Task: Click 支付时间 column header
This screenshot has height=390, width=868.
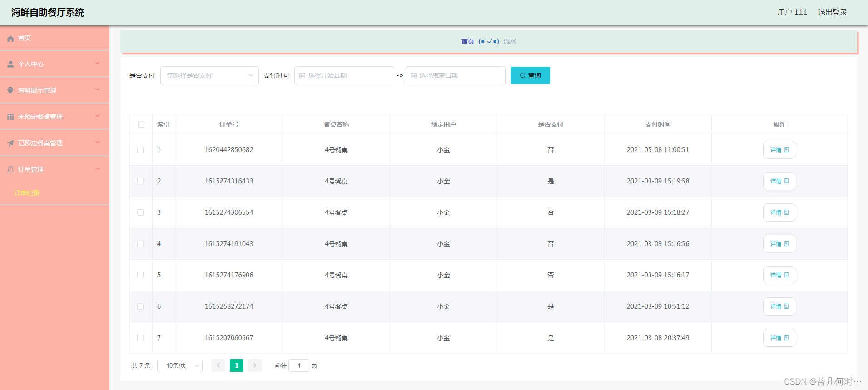Action: pyautogui.click(x=658, y=124)
